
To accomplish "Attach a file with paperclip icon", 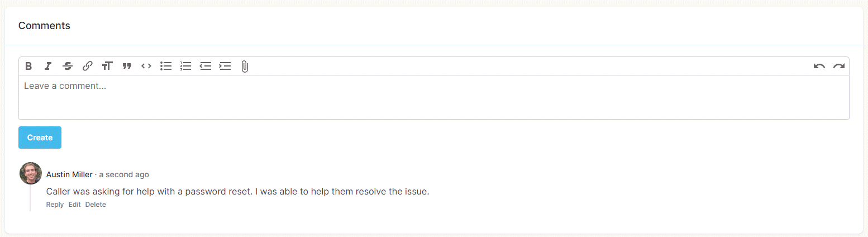I will pyautogui.click(x=245, y=67).
